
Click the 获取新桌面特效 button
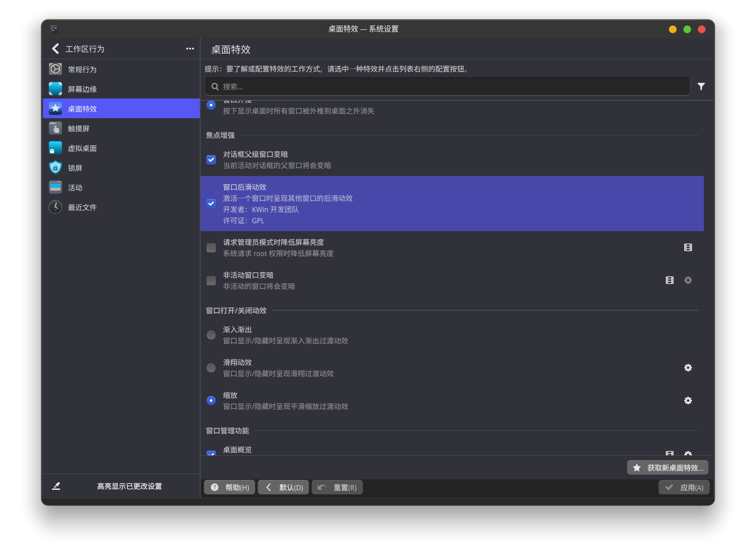point(667,468)
